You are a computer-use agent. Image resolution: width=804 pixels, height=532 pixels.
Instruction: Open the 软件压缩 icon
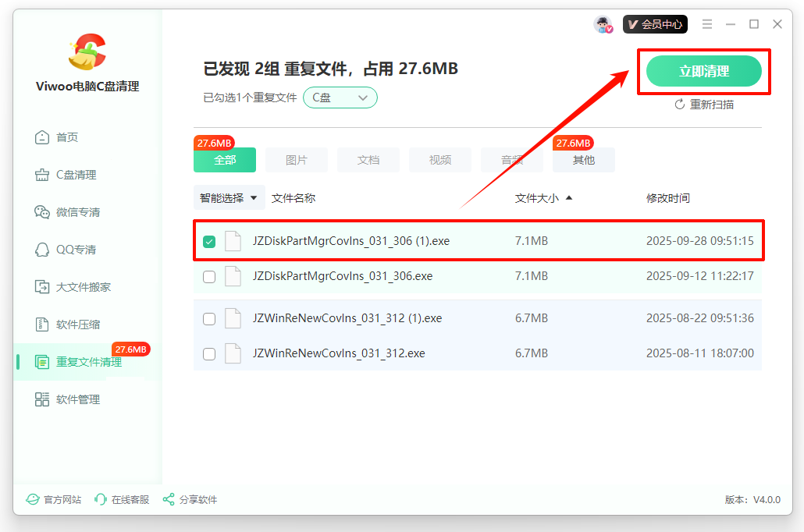[42, 325]
